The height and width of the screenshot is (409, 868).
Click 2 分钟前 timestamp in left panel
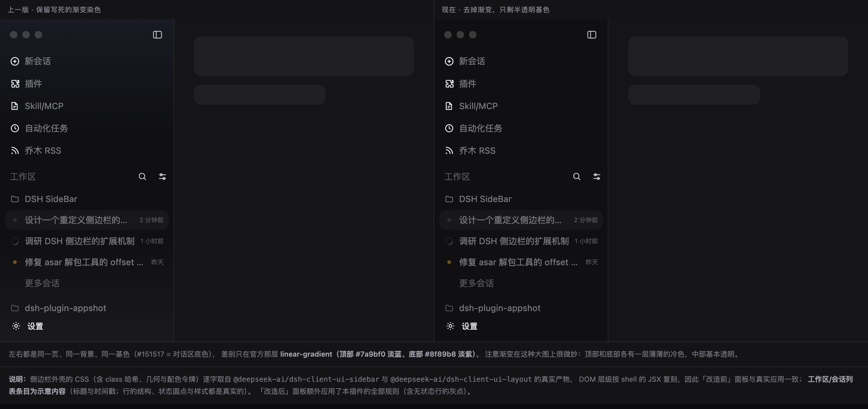pyautogui.click(x=152, y=220)
